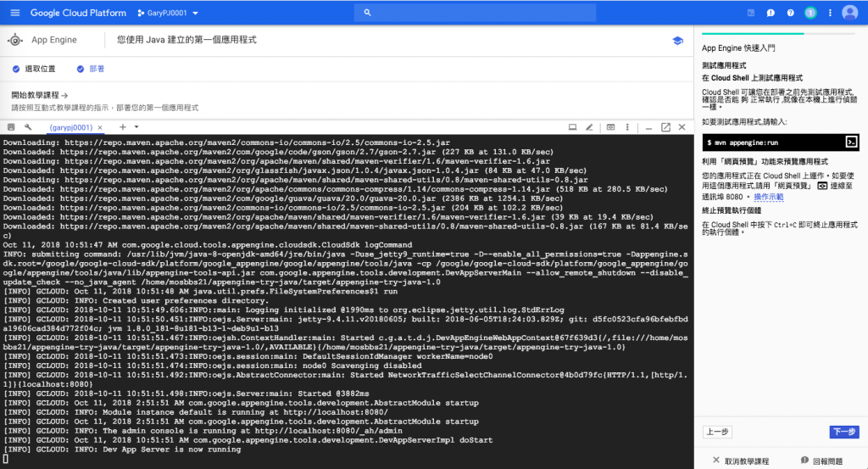This screenshot has width=868, height=469.
Task: Click the App Engine product icon
Action: pos(15,40)
